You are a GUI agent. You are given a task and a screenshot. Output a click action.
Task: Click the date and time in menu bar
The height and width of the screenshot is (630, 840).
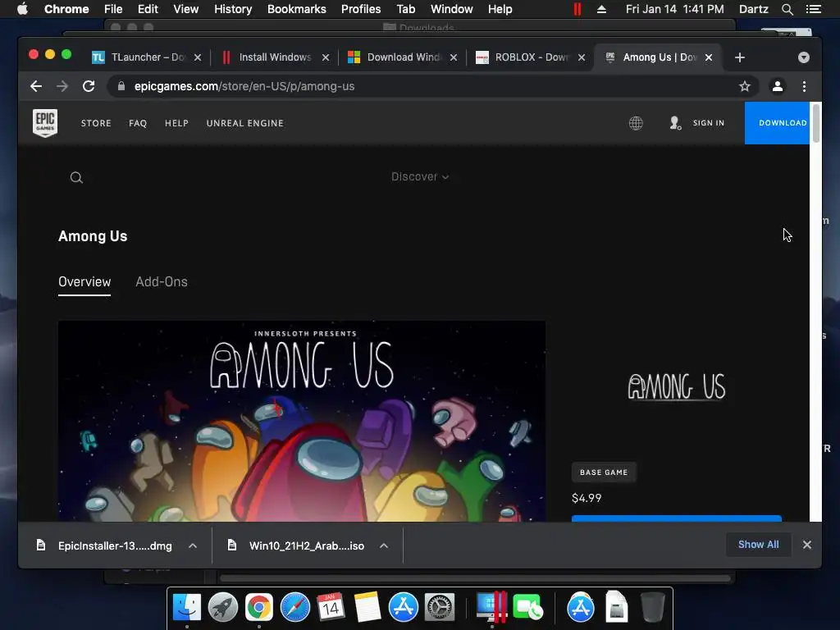click(x=674, y=9)
